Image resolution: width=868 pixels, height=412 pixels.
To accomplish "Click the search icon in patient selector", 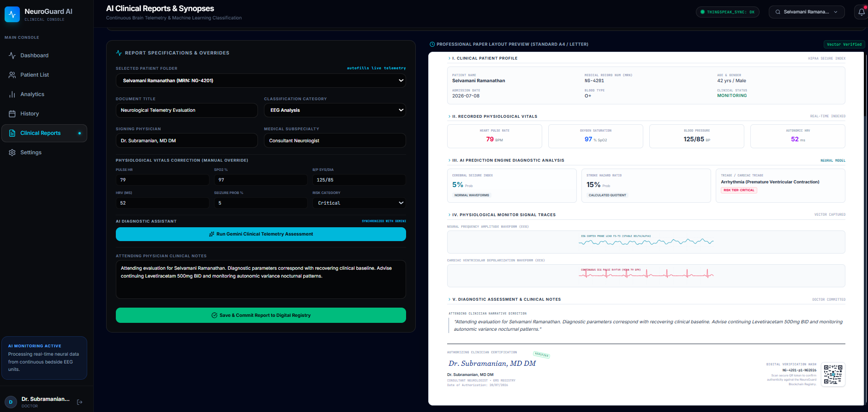I will 778,12.
